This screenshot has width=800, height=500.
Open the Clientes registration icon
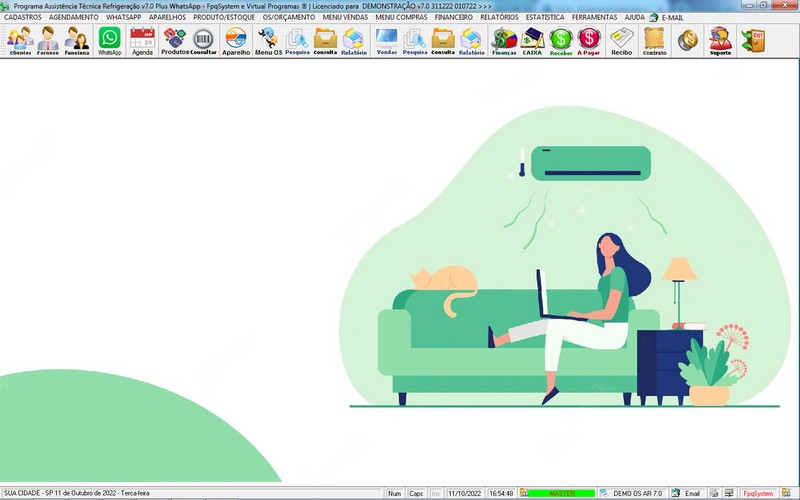point(20,40)
